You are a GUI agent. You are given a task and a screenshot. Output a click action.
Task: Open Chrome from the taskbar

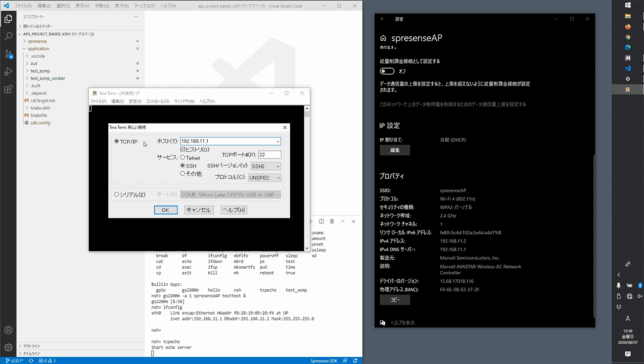[628, 37]
